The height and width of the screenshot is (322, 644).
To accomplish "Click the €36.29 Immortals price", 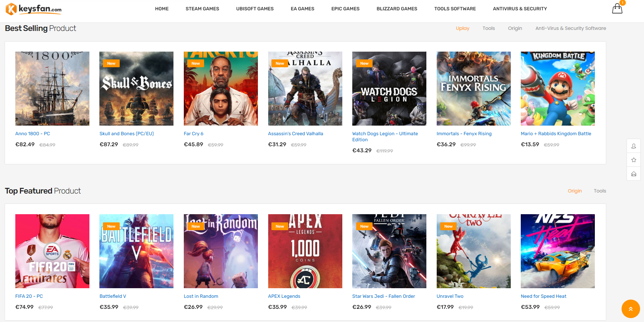I will [446, 144].
